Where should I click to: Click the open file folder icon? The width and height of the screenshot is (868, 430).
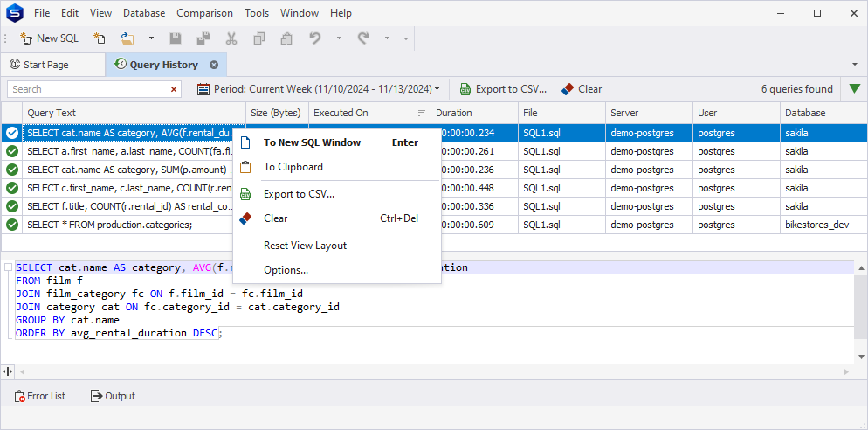pyautogui.click(x=127, y=38)
